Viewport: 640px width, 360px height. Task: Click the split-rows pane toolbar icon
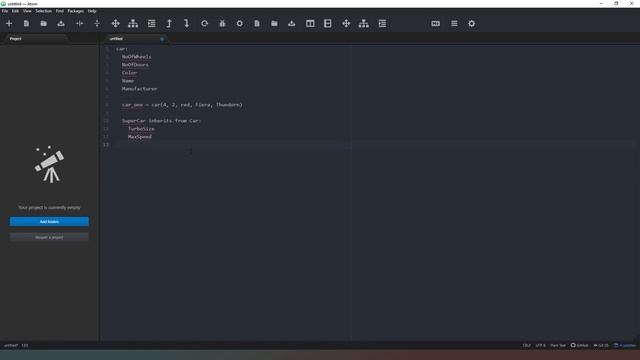(x=328, y=24)
